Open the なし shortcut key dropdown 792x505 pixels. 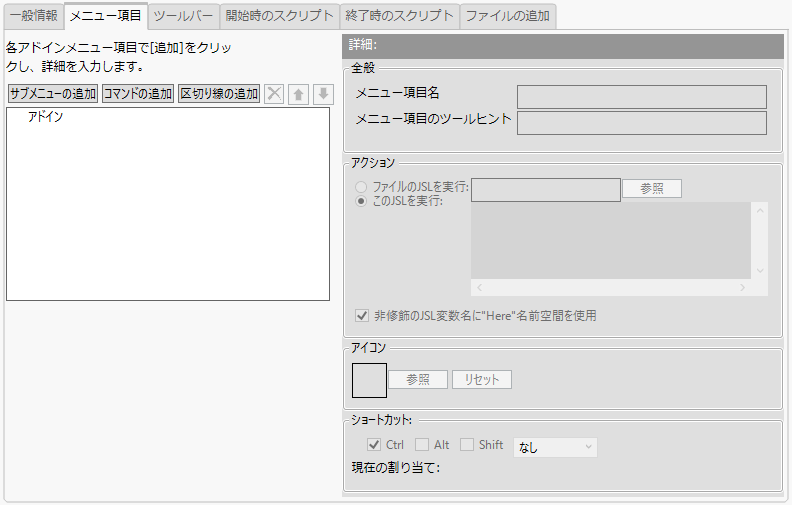555,447
